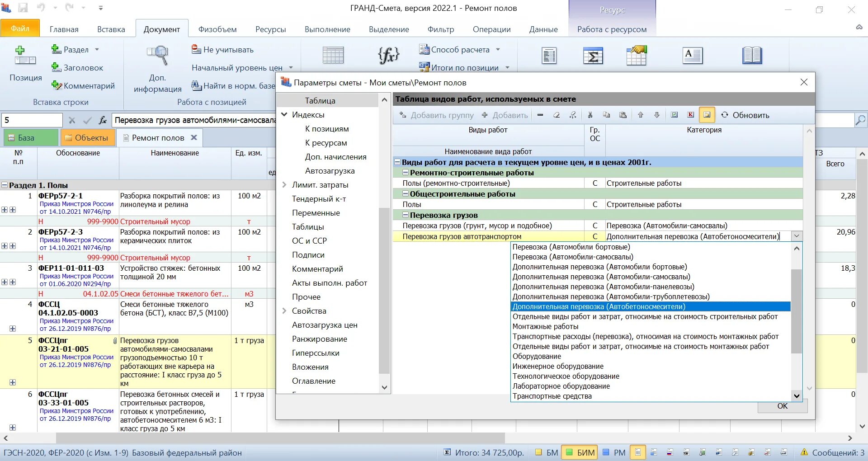The width and height of the screenshot is (868, 461).
Task: Toggle the БМ mode in status bar
Action: tap(546, 452)
